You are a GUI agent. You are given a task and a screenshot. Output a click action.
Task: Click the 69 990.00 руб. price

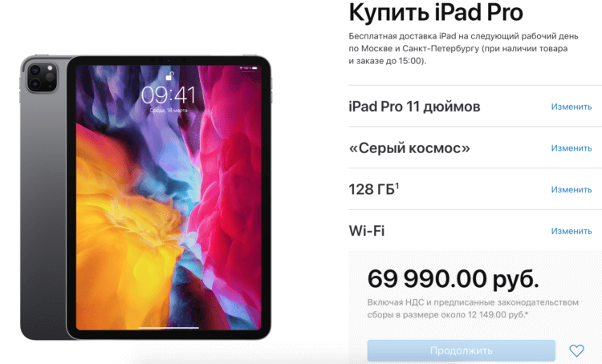pos(453,278)
